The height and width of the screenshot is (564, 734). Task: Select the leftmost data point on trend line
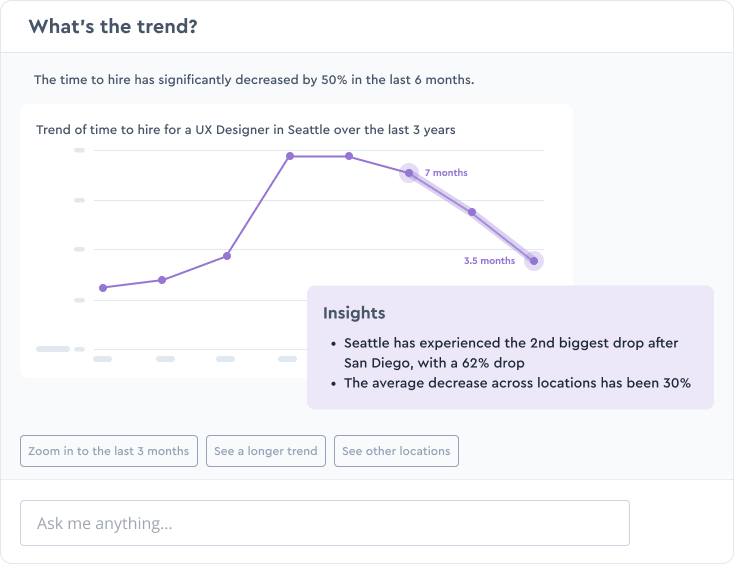tap(103, 288)
